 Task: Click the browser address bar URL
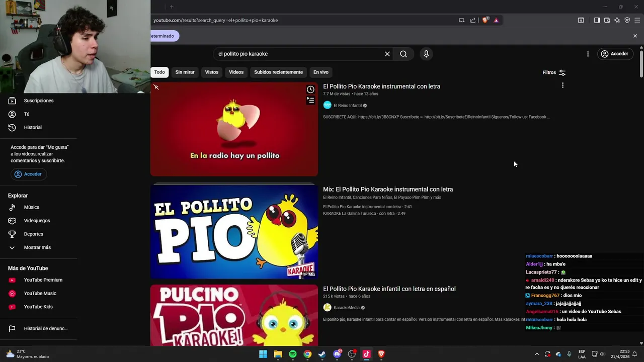[215, 20]
